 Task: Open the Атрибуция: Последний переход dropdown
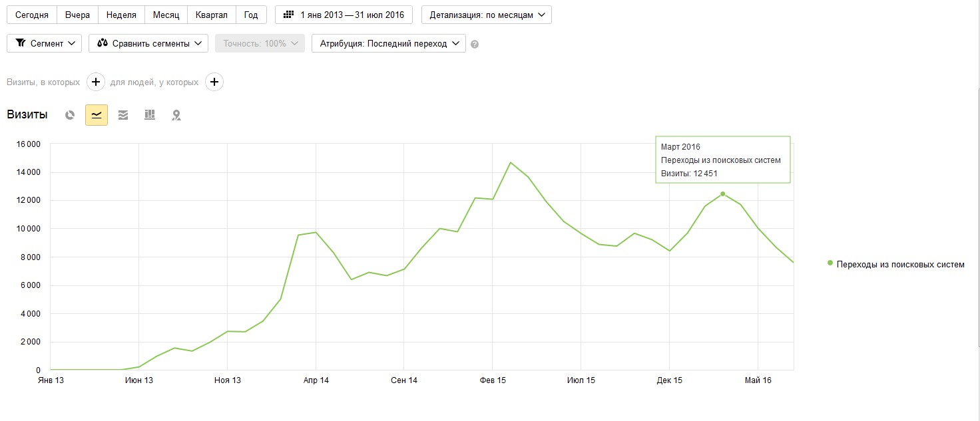coord(389,43)
